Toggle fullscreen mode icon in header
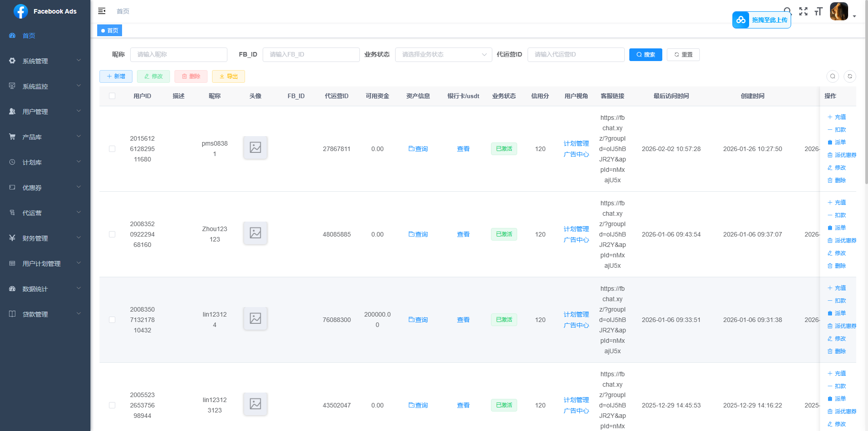This screenshot has width=868, height=431. 803,11
